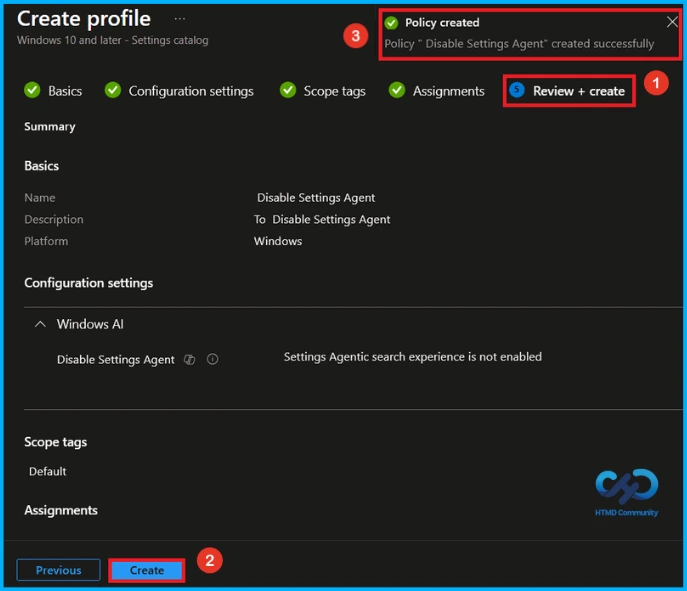Viewport: 687px width, 591px height.
Task: Click the 'Policy created' notification title
Action: point(442,23)
